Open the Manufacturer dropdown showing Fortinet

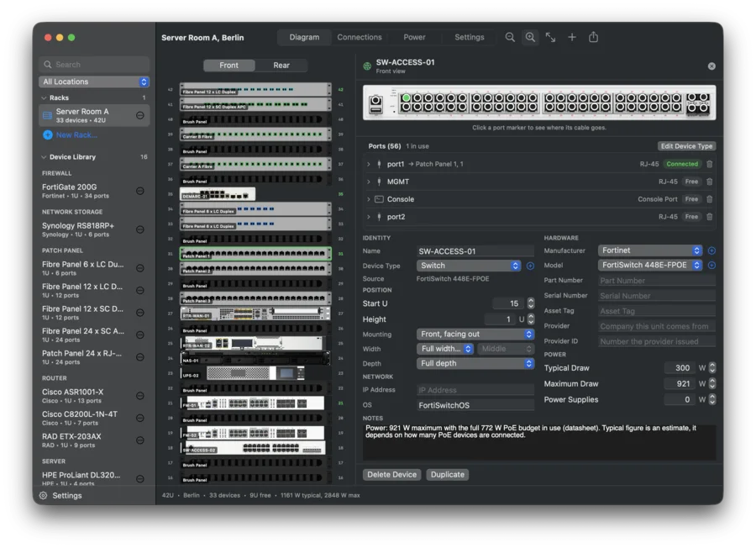pos(650,250)
